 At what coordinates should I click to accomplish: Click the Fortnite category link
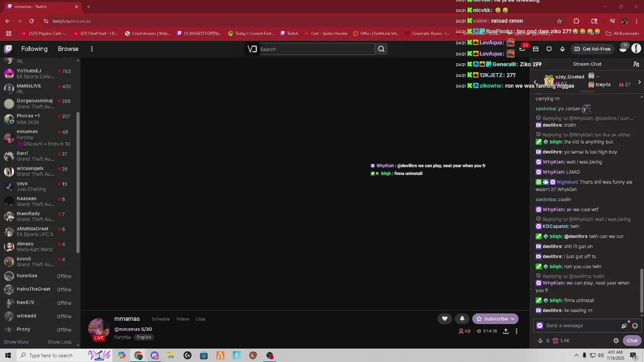point(122,337)
